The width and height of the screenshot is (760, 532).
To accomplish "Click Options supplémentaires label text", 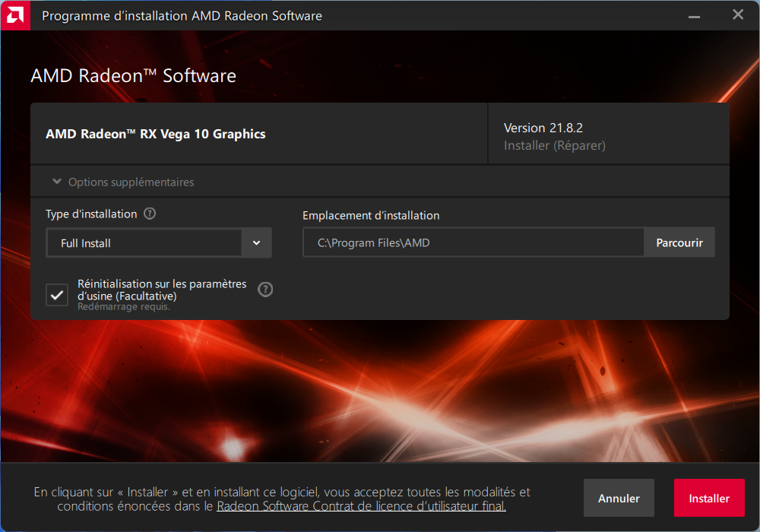I will [x=131, y=182].
